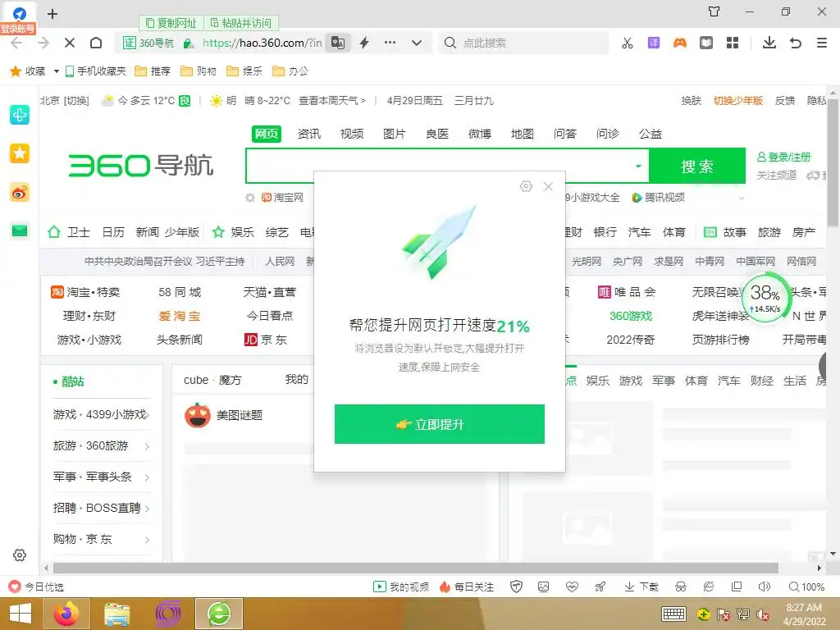Open File Explorer from the taskbar
Image resolution: width=840 pixels, height=630 pixels.
pos(116,614)
